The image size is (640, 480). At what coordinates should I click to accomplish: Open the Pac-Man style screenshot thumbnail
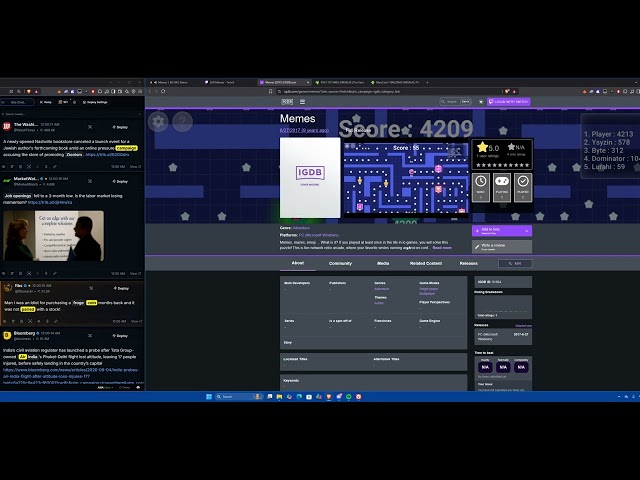[x=406, y=178]
